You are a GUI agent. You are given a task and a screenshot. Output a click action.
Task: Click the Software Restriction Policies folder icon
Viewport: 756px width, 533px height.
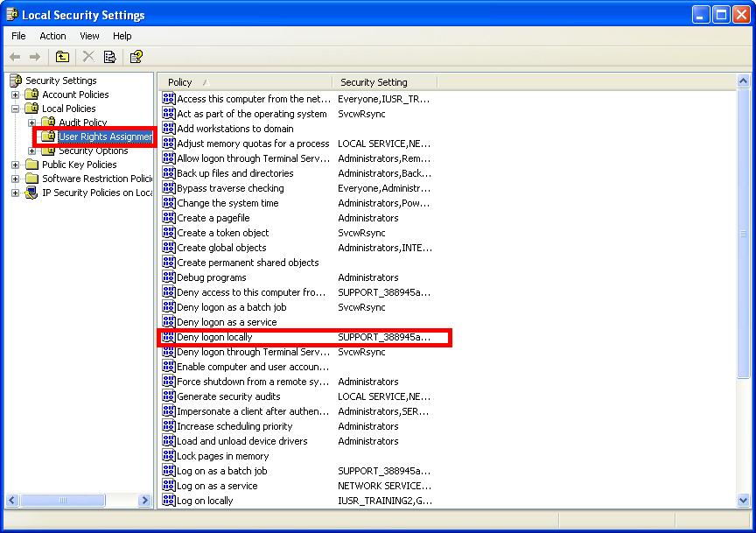31,179
